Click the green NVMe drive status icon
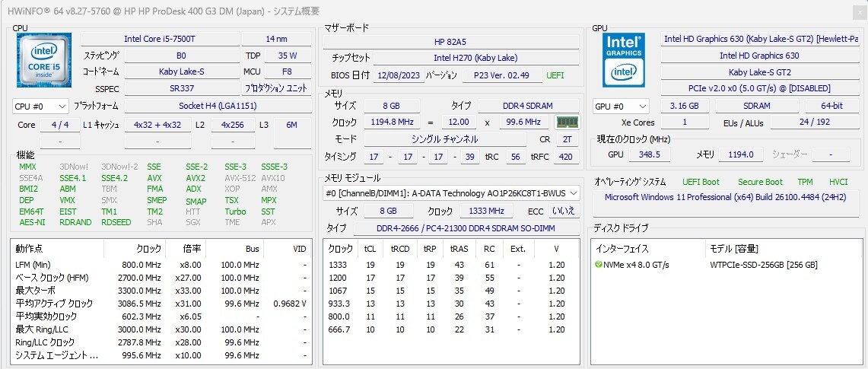868x369 pixels. 598,265
